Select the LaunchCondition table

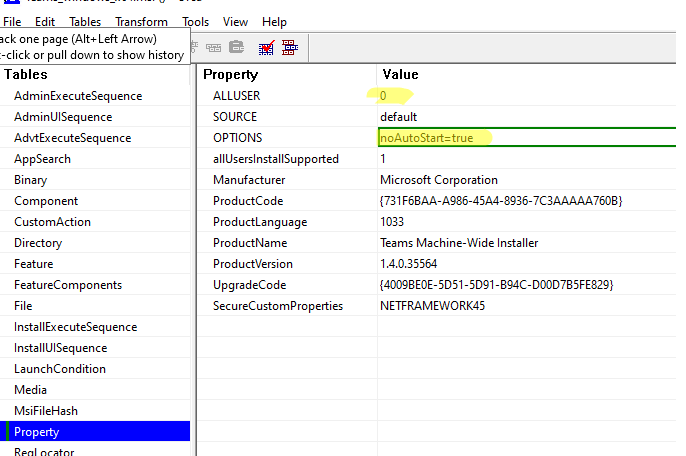click(x=59, y=369)
